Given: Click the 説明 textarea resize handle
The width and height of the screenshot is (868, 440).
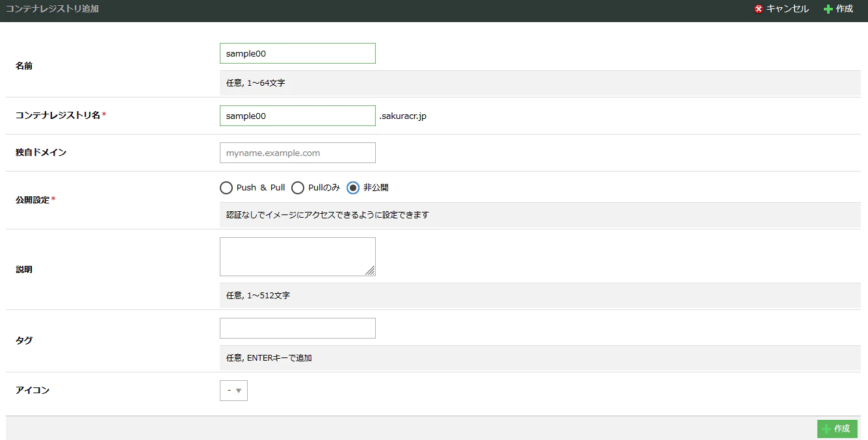Looking at the screenshot, I should (370, 270).
